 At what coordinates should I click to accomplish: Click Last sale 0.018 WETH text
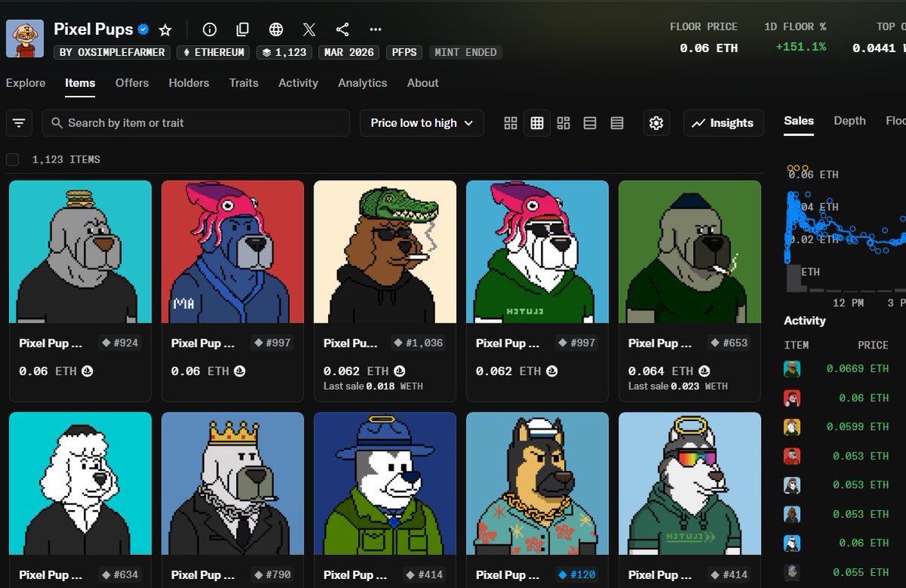(x=373, y=386)
